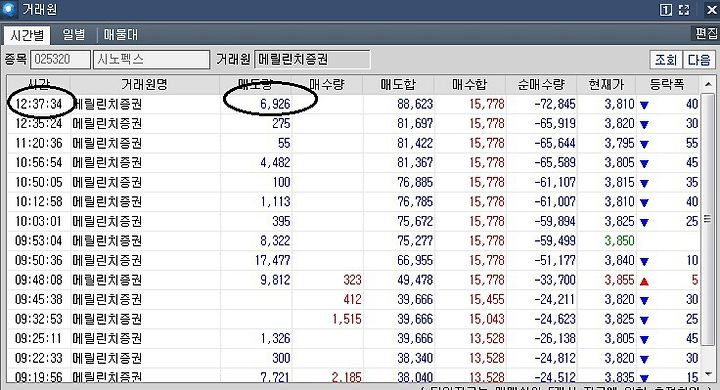Click the 등락폭 column header
The image size is (720, 390).
pos(667,85)
